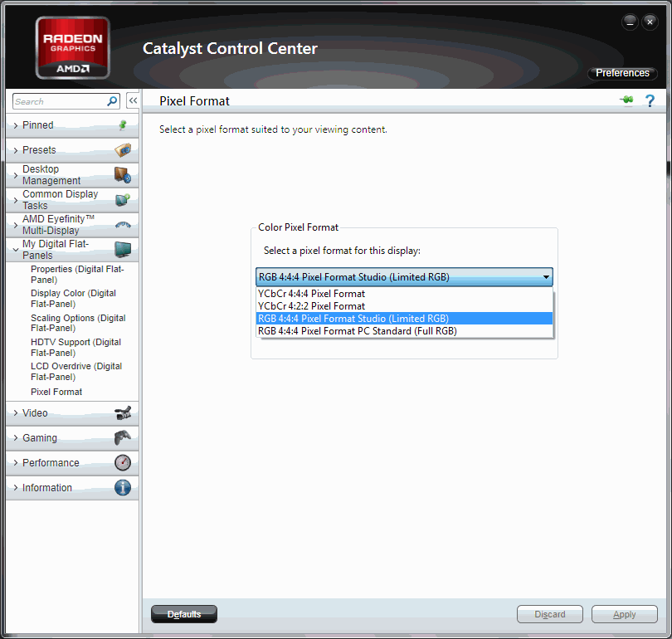The height and width of the screenshot is (639, 672).
Task: Collapse sidebar with double-chevron button
Action: coord(133,101)
